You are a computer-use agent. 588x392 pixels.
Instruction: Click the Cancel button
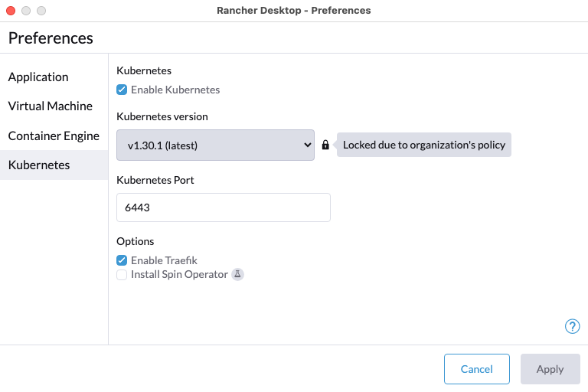click(477, 369)
